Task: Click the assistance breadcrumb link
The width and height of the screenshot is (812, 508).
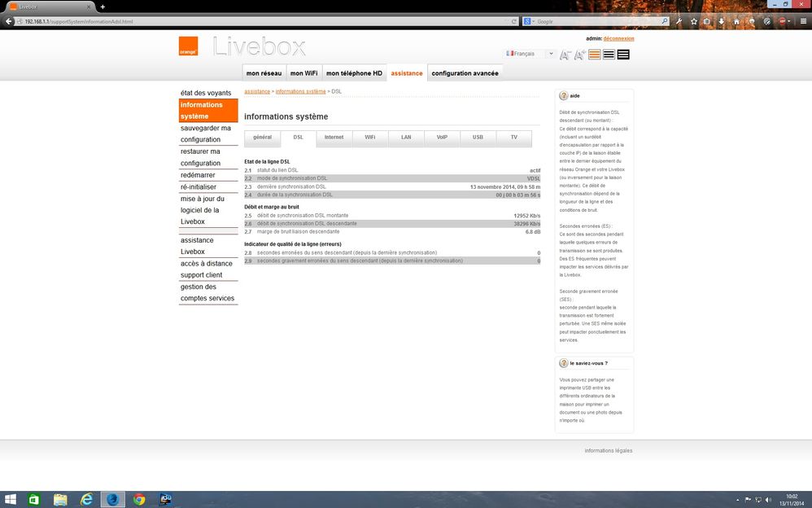Action: click(x=257, y=91)
